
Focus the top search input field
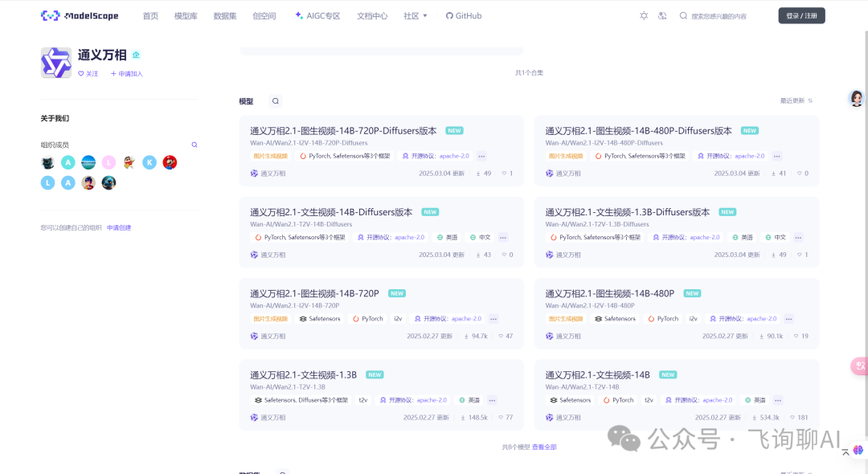click(719, 16)
